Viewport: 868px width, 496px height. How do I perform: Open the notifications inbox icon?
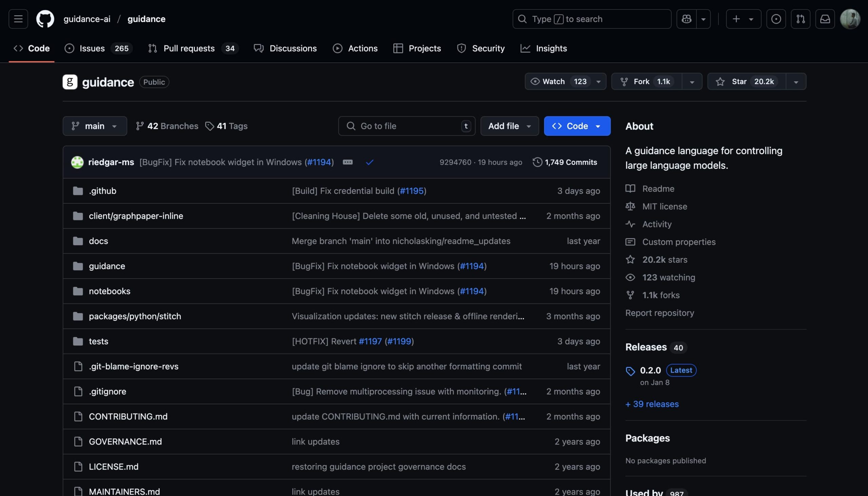coord(825,19)
